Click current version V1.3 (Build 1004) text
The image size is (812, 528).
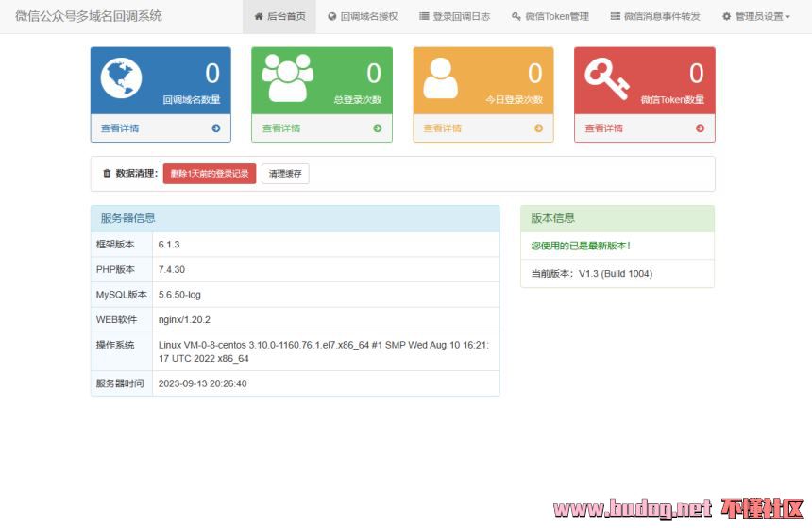click(592, 274)
